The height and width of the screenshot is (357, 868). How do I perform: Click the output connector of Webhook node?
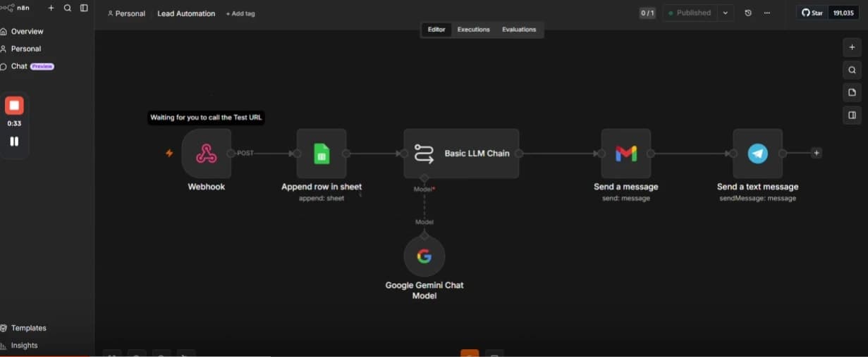[x=231, y=153]
